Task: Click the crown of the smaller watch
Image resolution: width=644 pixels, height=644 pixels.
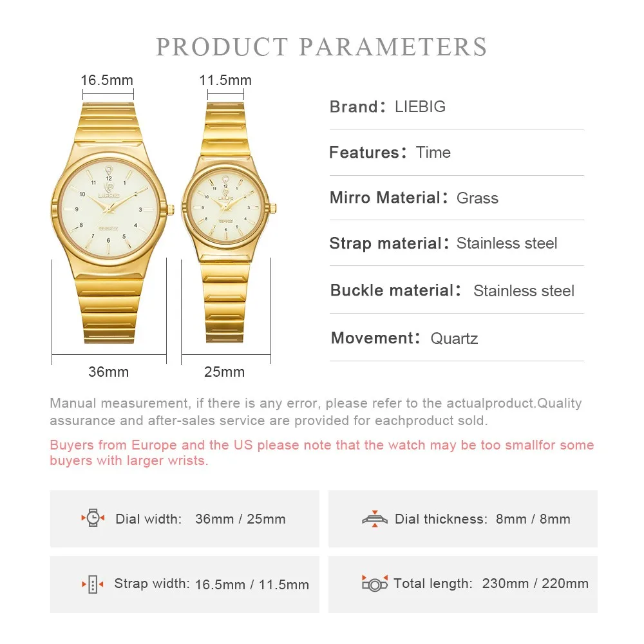Action: coord(274,207)
